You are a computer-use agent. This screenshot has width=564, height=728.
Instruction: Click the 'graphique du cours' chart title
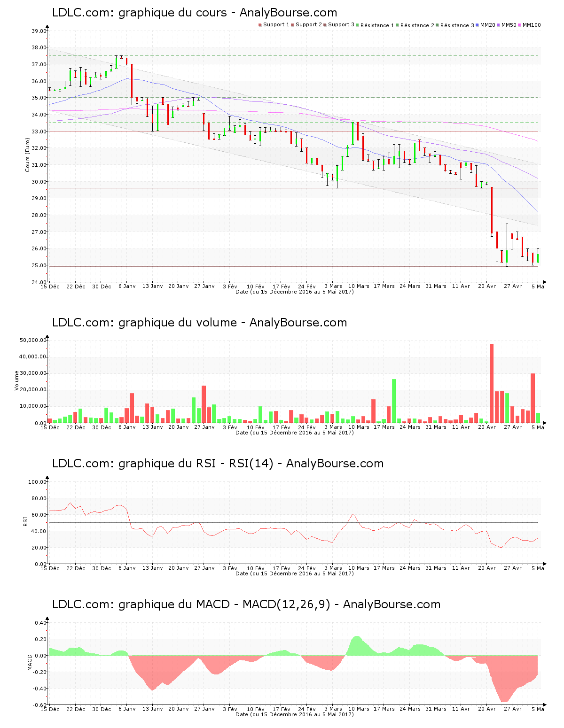point(195,13)
